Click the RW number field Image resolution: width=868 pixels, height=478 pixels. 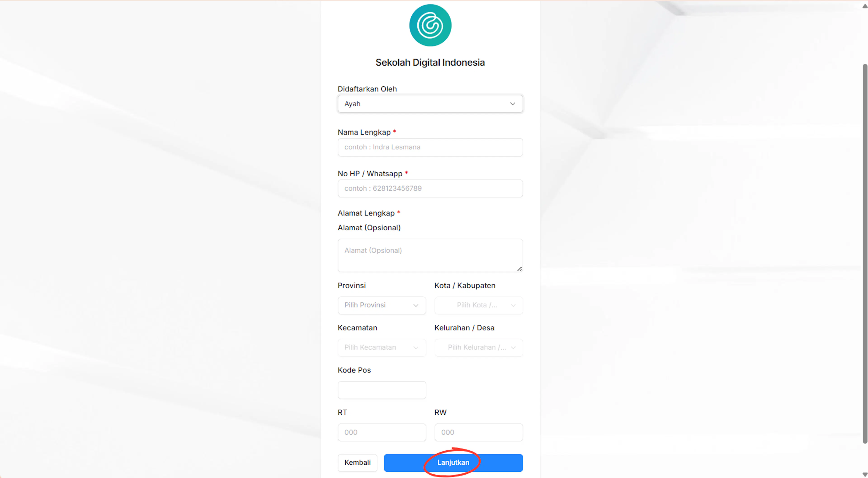479,433
